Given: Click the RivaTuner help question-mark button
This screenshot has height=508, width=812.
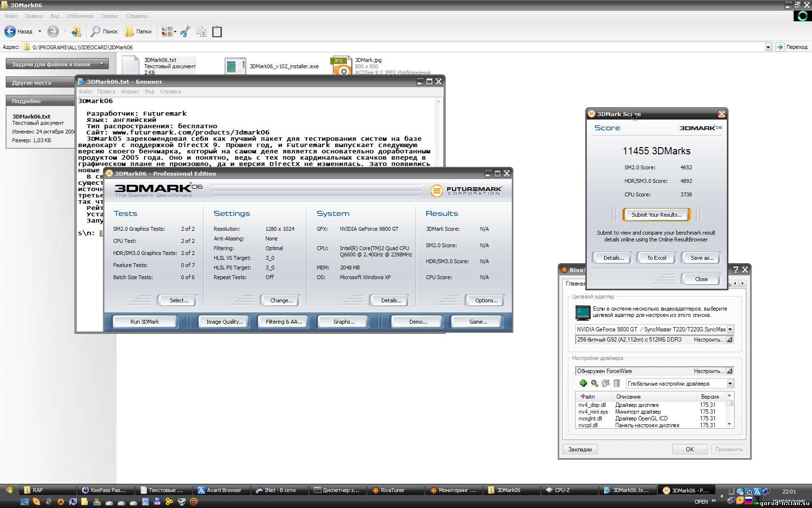Looking at the screenshot, I should tap(736, 269).
